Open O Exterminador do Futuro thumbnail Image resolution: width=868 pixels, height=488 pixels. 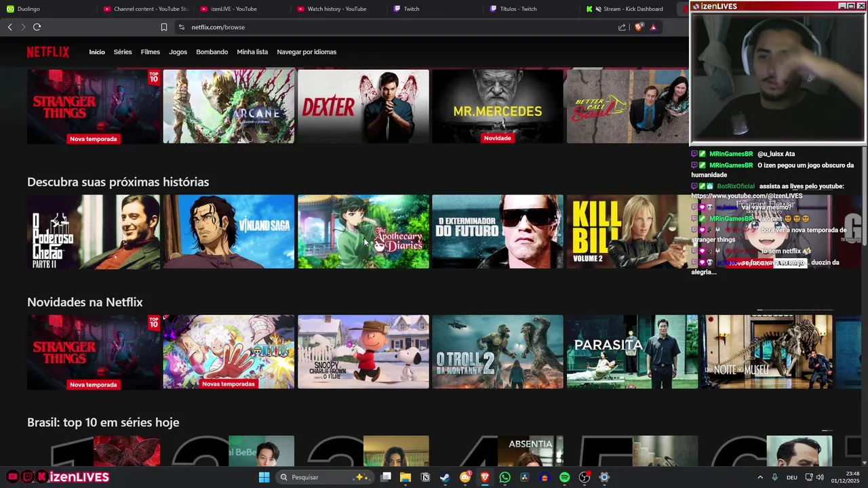(x=498, y=232)
